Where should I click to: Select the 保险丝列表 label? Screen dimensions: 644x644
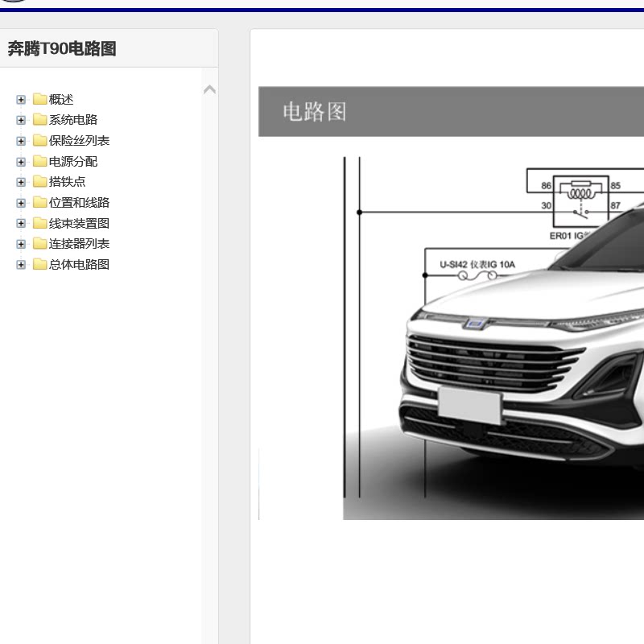pyautogui.click(x=79, y=141)
